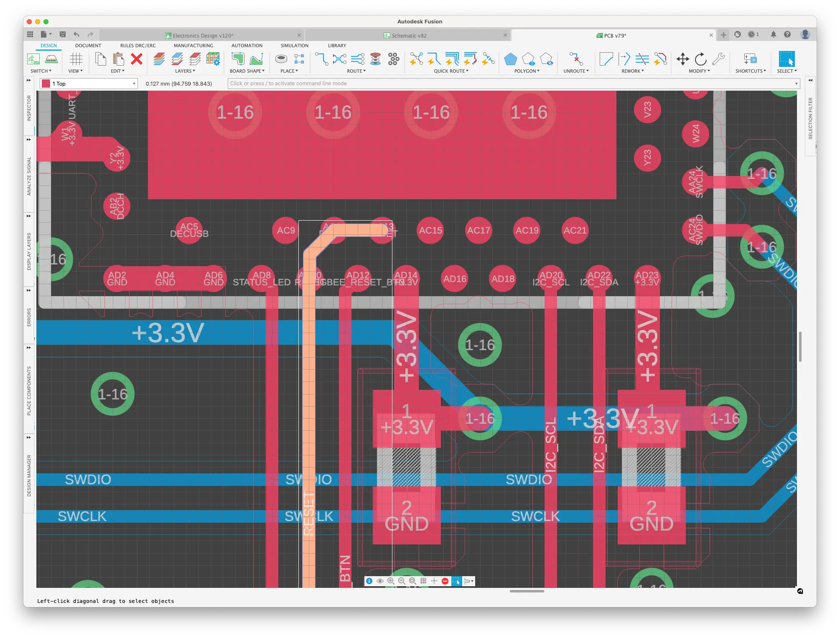Screen dimensions: 840x638
Task: Click the zoom in magnifier in bottom bar
Action: [x=391, y=581]
